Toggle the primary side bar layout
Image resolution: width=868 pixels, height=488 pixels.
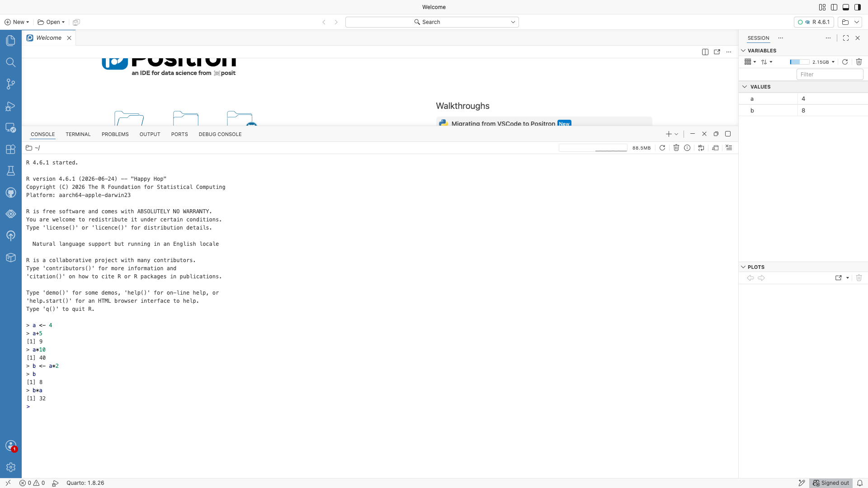[834, 7]
